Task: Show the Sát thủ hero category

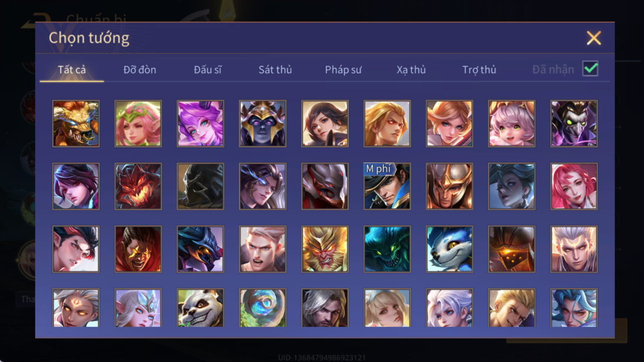Action: (275, 70)
